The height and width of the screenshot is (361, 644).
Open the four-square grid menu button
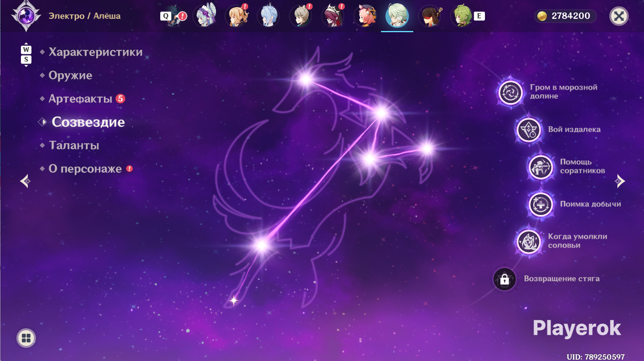(26, 338)
